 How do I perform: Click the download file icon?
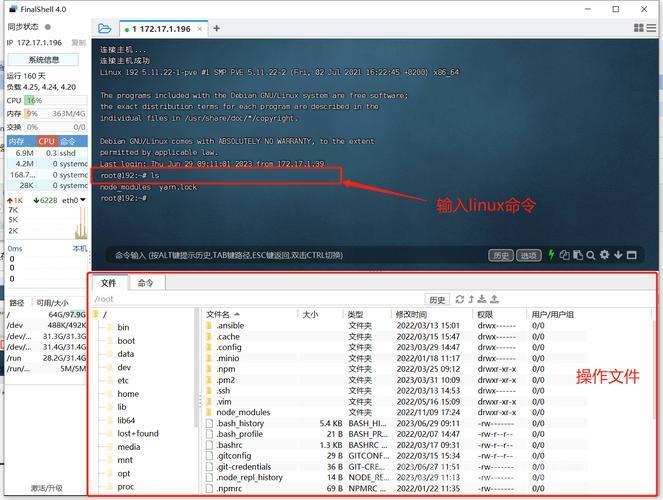click(482, 299)
